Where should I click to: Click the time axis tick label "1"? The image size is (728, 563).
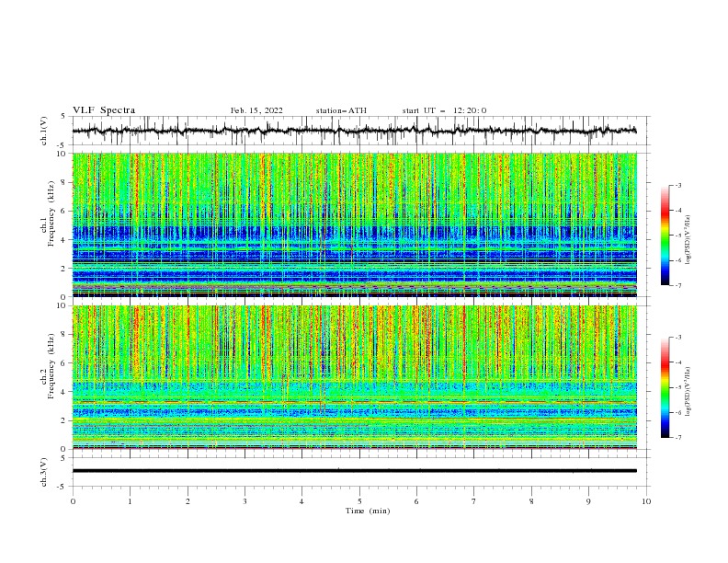pos(130,501)
